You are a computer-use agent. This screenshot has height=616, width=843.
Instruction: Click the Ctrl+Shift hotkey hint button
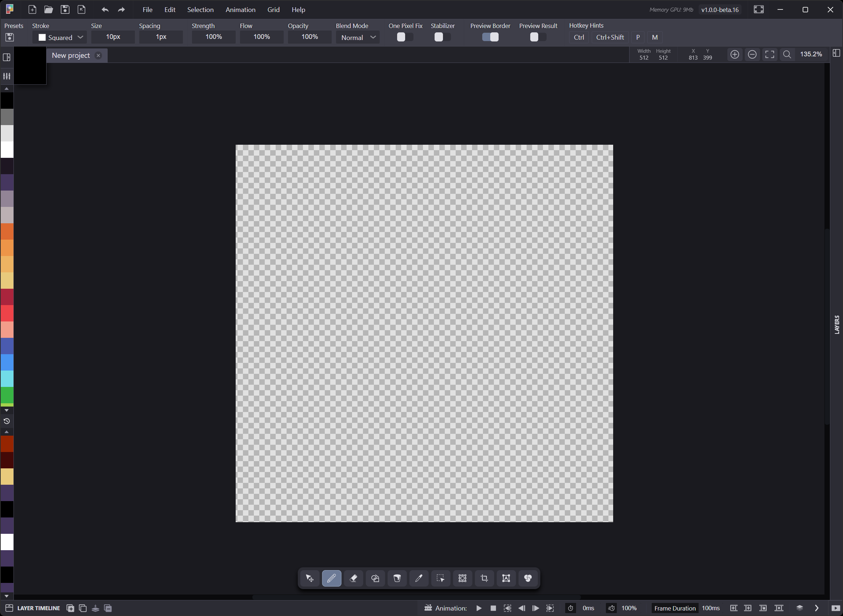[610, 37]
